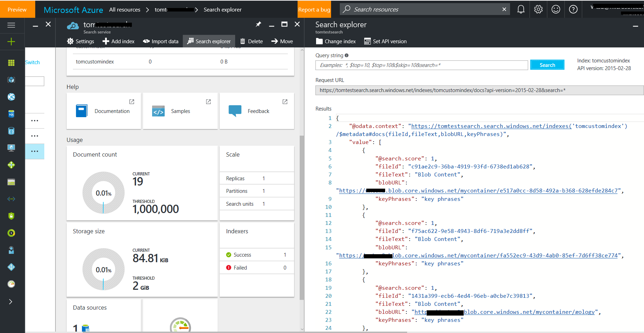Click the Request URL field
This screenshot has height=333, width=644.
[x=479, y=90]
